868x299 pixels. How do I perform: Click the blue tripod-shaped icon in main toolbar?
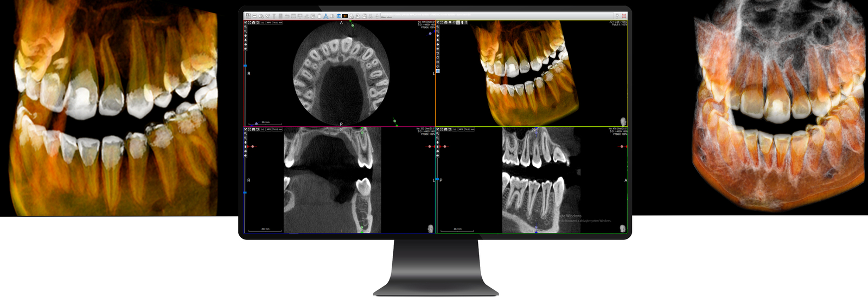pos(326,16)
